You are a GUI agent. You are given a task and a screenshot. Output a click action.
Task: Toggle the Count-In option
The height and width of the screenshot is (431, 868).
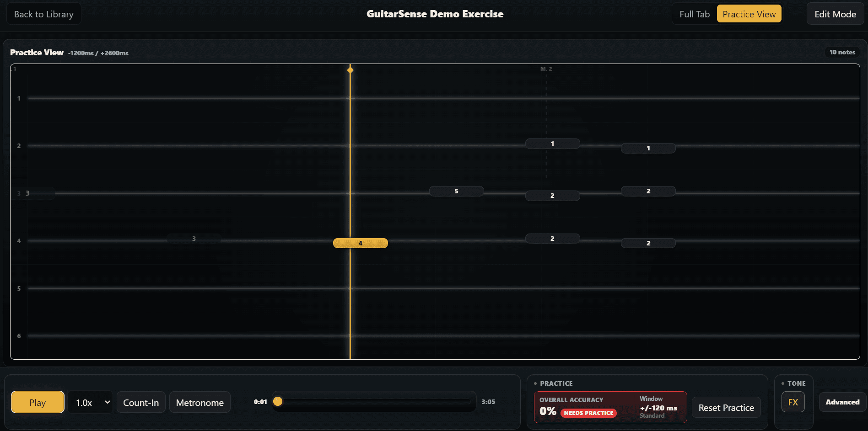point(141,402)
